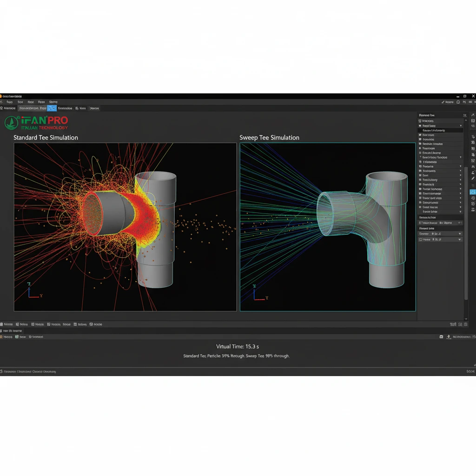Toggle the checkbox in the bottommost right-panel row
This screenshot has width=476, height=476.
[x=421, y=239]
